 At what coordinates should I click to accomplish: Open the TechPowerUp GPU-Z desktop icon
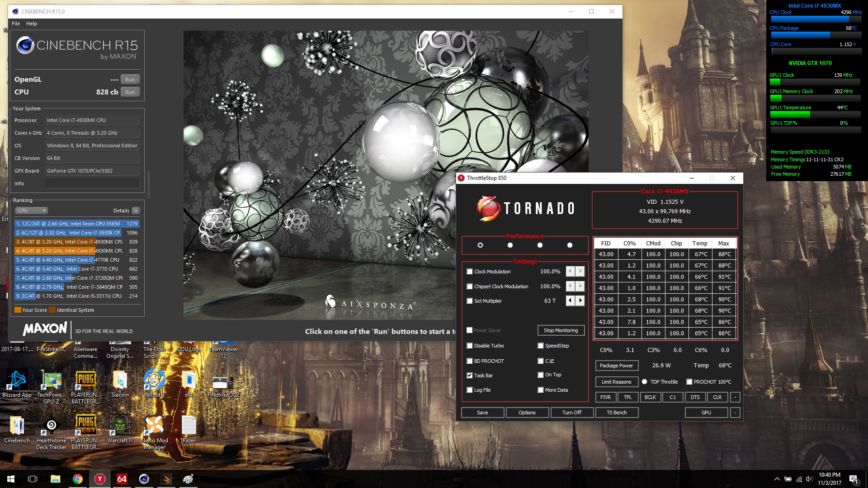(x=51, y=387)
